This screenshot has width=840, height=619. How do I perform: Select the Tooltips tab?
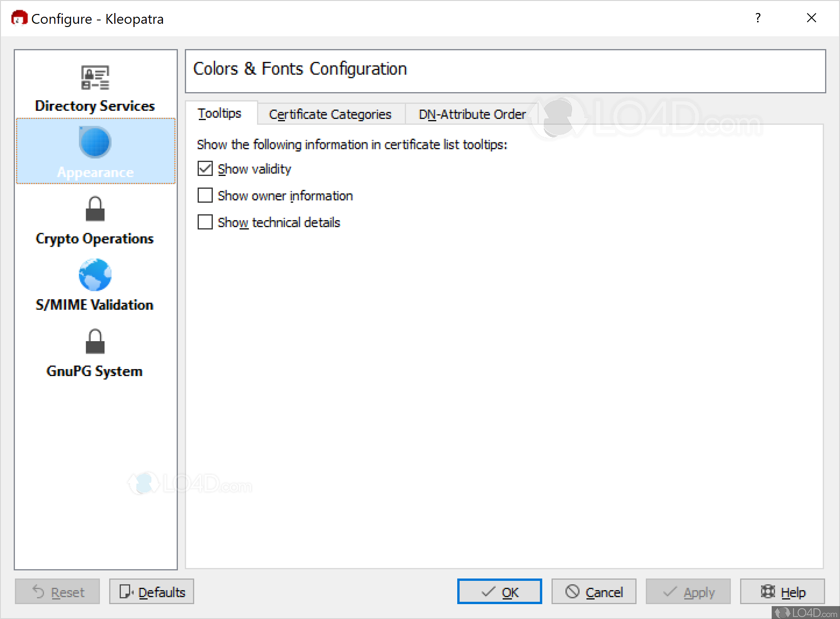pyautogui.click(x=220, y=113)
